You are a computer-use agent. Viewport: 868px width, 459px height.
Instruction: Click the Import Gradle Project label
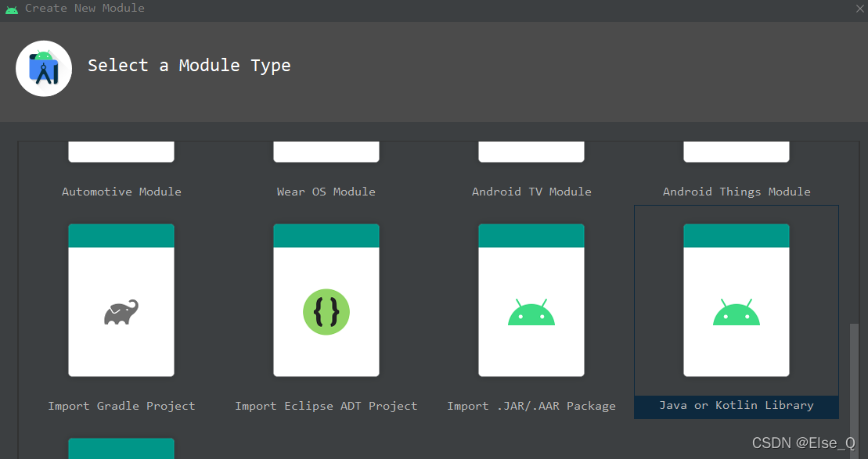click(122, 406)
